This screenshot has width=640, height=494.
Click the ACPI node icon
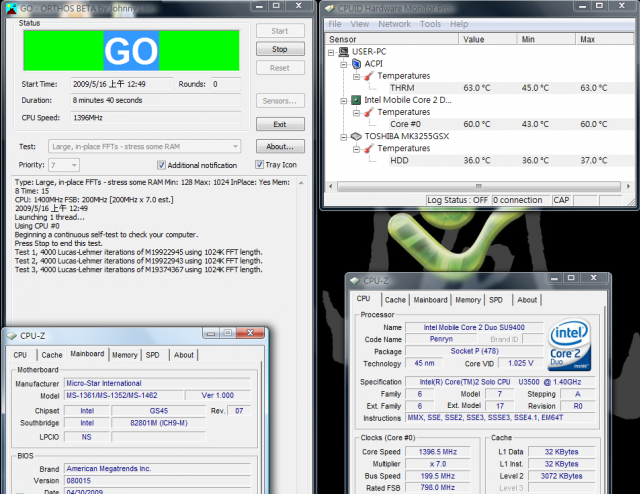tap(356, 64)
